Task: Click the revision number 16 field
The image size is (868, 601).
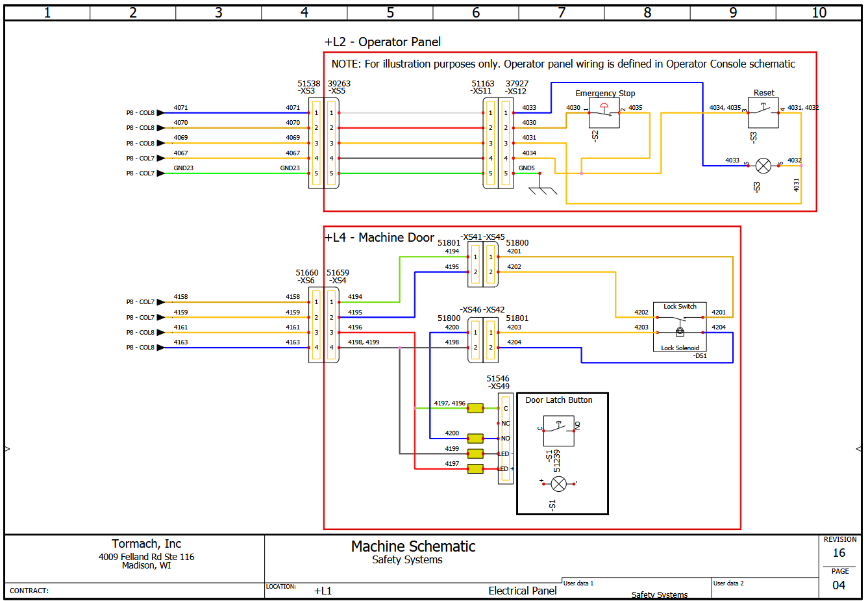Action: pyautogui.click(x=839, y=553)
